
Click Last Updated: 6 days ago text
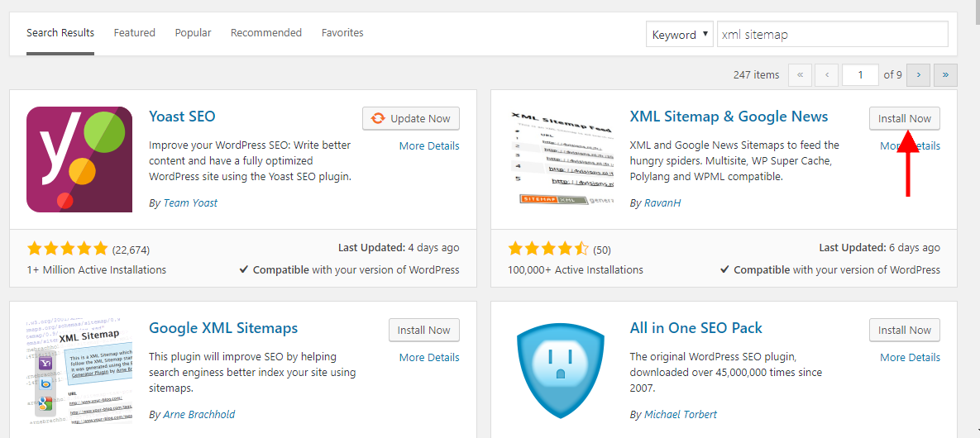point(879,248)
